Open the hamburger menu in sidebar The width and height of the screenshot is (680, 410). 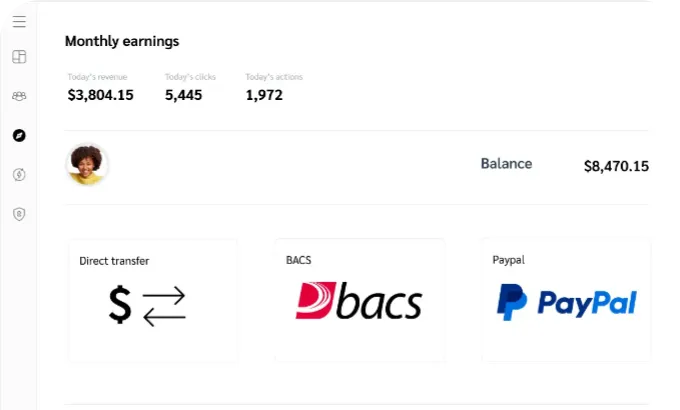[19, 21]
